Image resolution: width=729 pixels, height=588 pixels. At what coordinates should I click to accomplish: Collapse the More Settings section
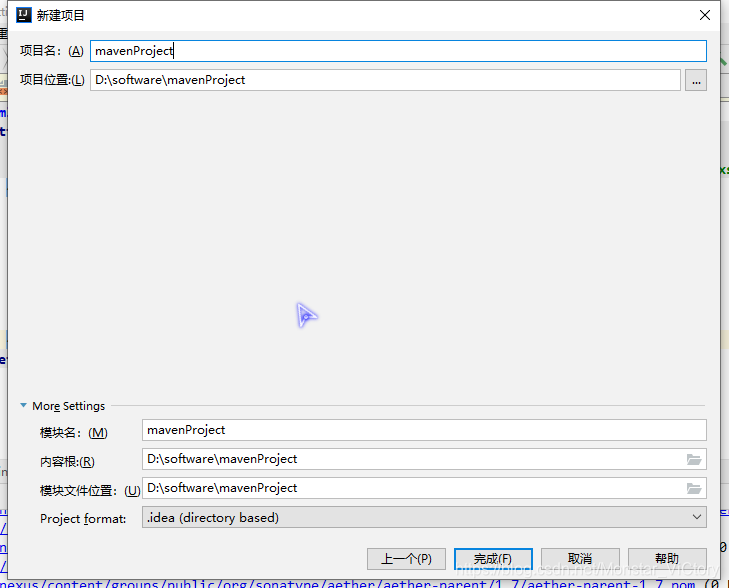coord(24,405)
